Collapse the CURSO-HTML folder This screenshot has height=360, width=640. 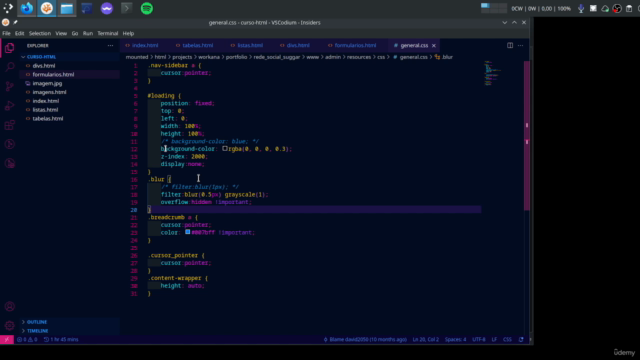tap(41, 57)
